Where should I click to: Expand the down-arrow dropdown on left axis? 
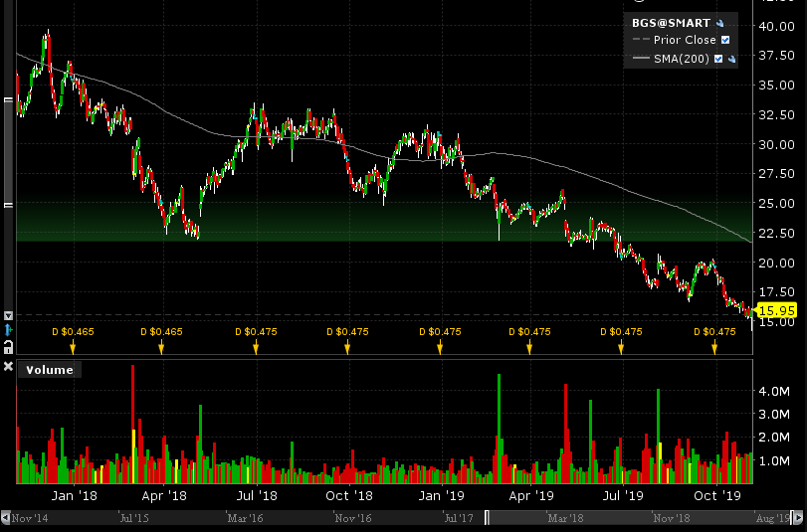[8, 315]
